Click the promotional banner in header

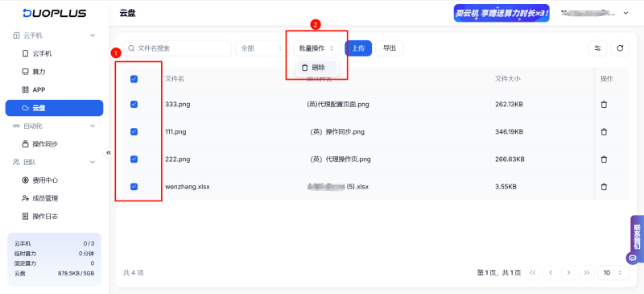click(x=501, y=13)
